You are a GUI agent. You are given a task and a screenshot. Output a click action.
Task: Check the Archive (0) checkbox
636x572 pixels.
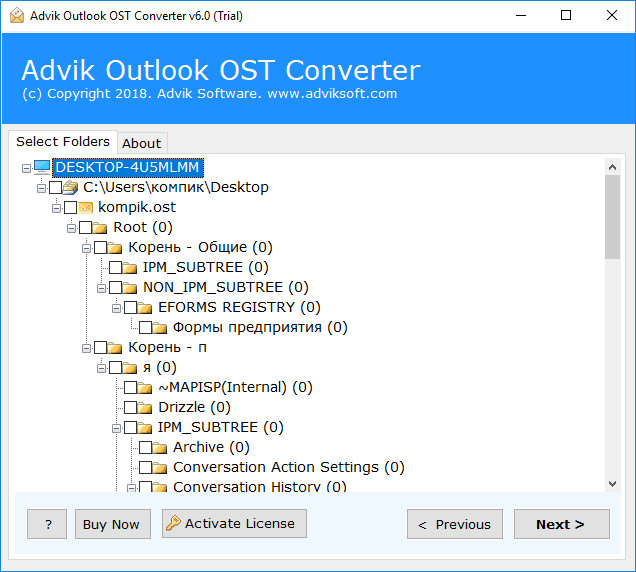pos(146,447)
